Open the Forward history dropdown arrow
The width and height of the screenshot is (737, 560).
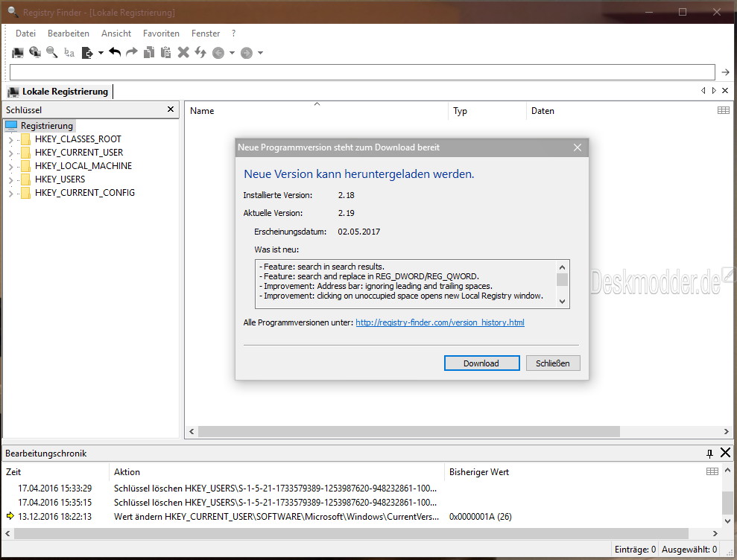260,53
